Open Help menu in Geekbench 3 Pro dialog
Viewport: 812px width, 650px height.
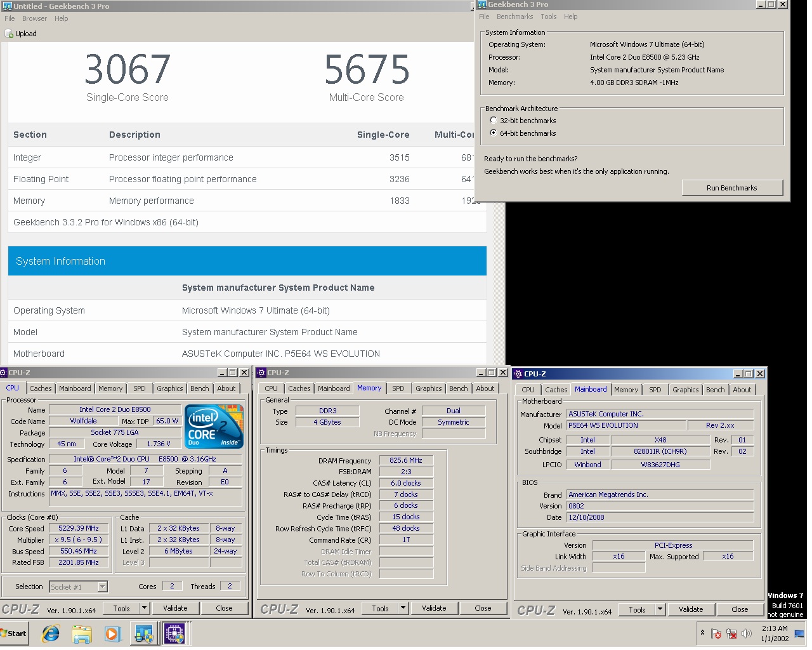pos(571,17)
